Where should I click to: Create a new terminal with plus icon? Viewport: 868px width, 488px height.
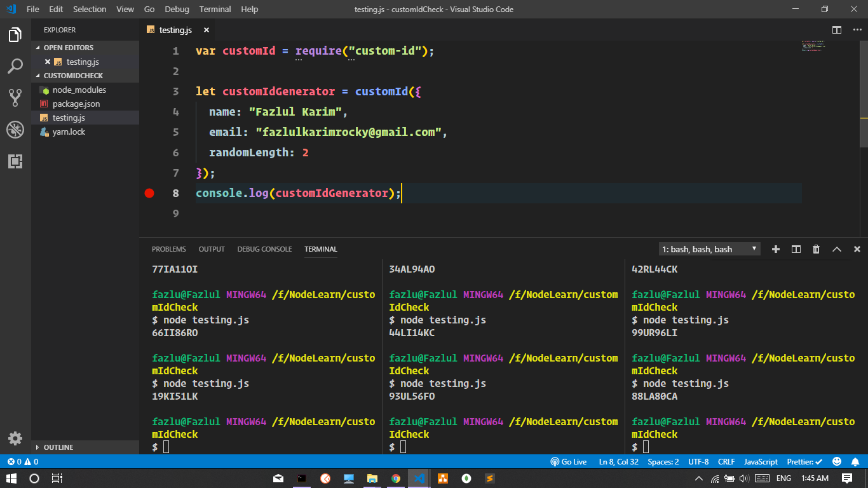pyautogui.click(x=775, y=249)
